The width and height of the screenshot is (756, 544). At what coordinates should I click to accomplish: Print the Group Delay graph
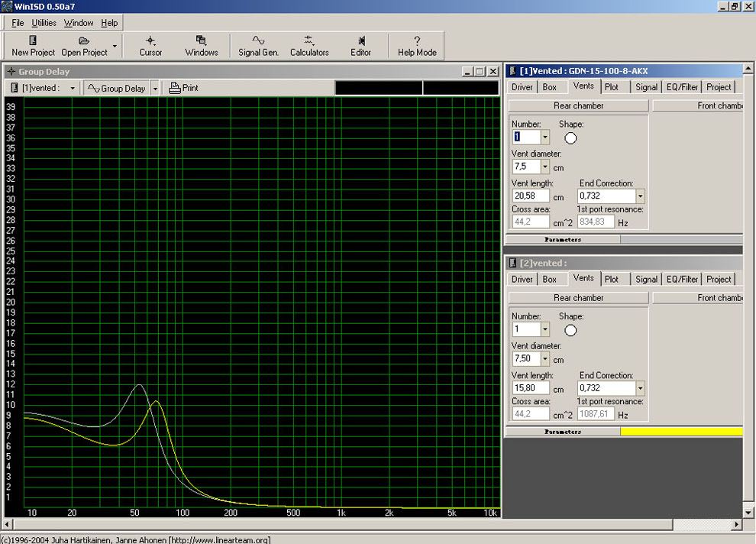point(183,88)
